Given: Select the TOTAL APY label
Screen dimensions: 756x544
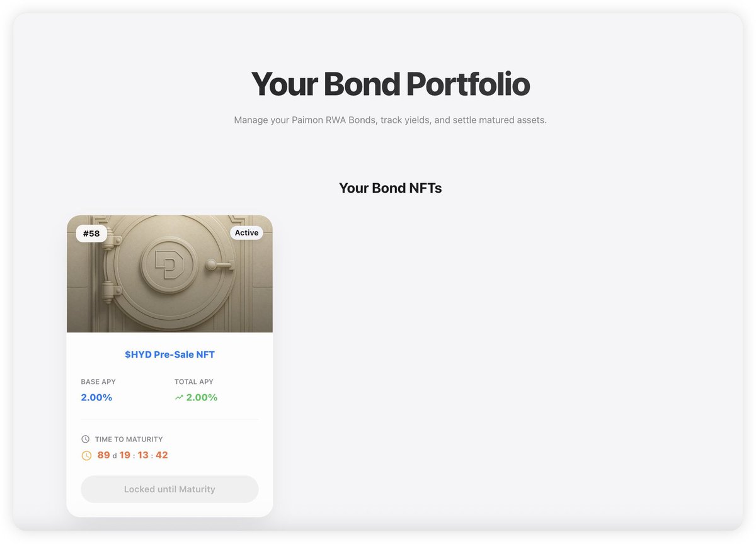Looking at the screenshot, I should coord(194,382).
